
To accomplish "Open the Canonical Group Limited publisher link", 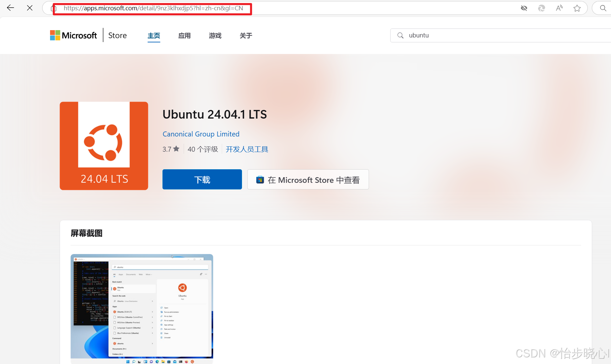I will [201, 134].
